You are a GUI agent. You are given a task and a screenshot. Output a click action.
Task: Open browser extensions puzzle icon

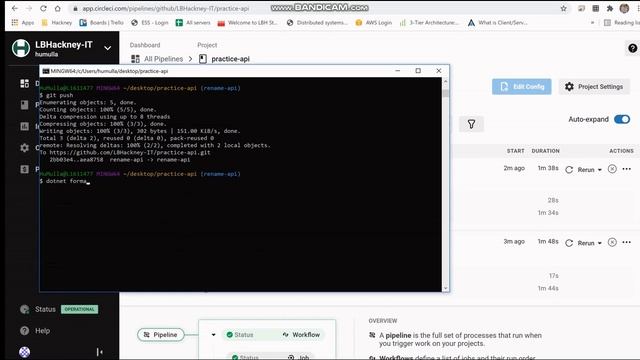point(610,8)
